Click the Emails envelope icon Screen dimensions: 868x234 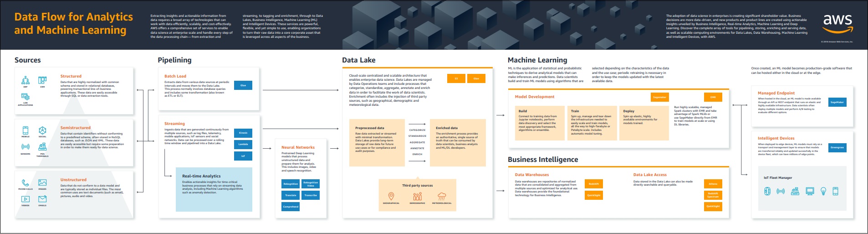42,199
